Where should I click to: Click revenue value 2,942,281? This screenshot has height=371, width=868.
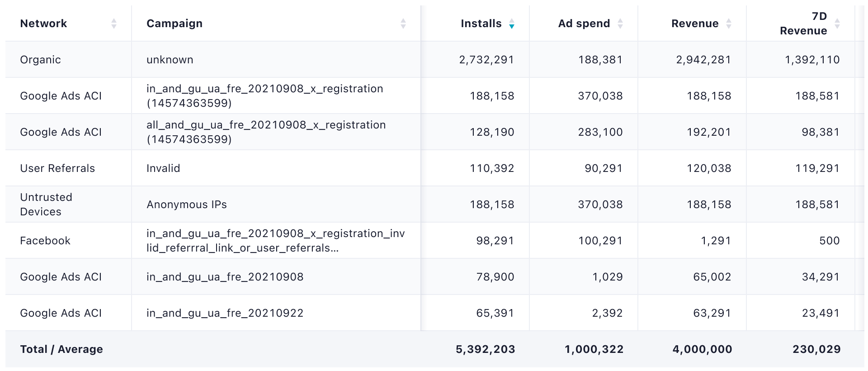pyautogui.click(x=703, y=60)
